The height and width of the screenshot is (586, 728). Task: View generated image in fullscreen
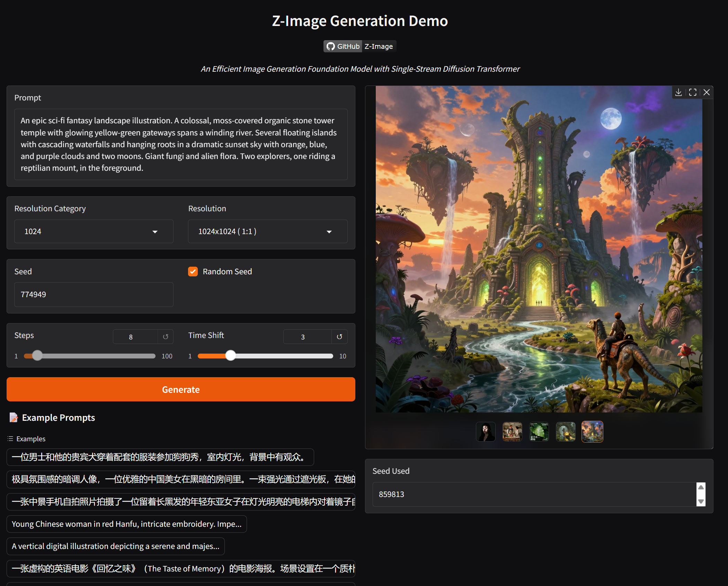click(693, 92)
